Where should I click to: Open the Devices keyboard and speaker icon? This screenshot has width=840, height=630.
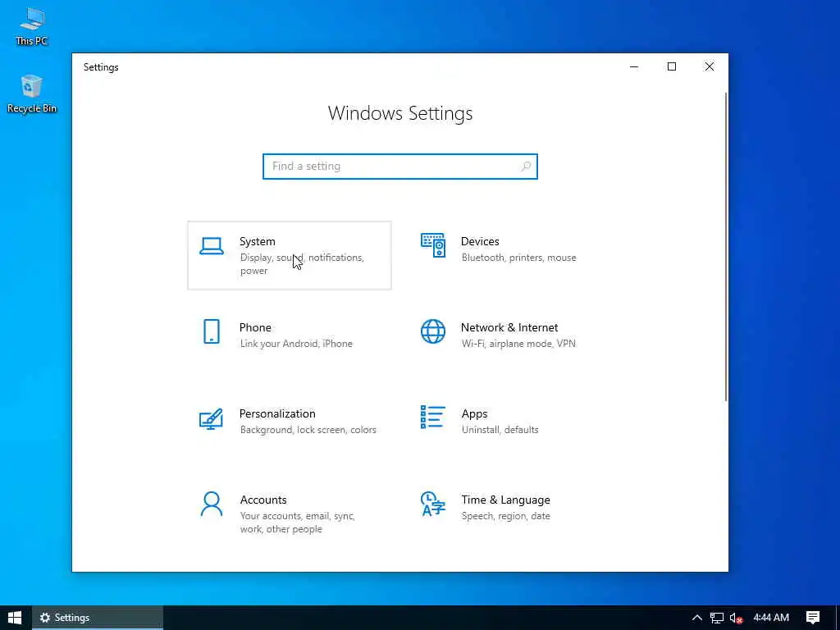tap(433, 245)
